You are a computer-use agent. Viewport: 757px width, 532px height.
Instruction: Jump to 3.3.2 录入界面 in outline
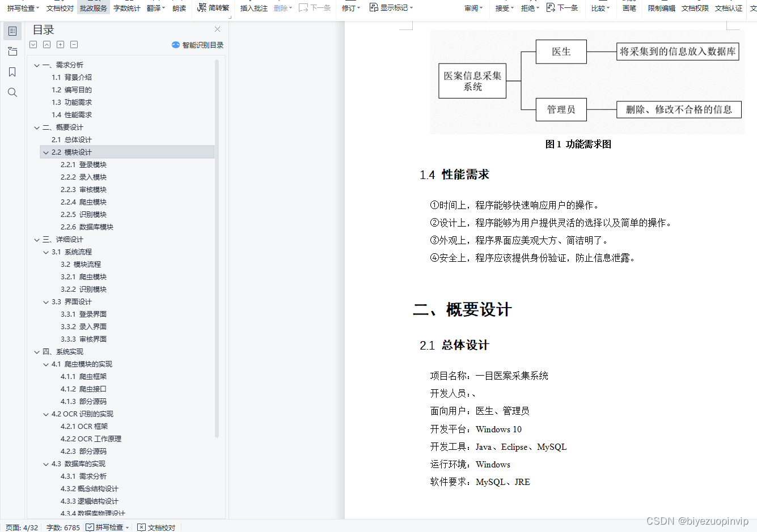pyautogui.click(x=83, y=327)
